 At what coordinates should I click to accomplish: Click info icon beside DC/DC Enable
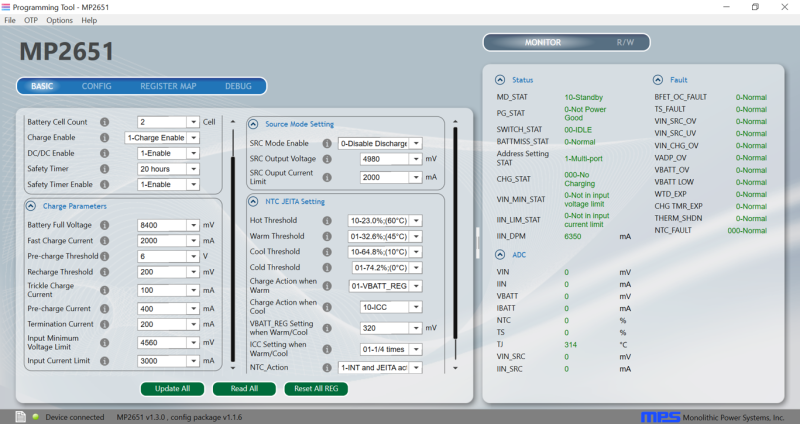105,153
